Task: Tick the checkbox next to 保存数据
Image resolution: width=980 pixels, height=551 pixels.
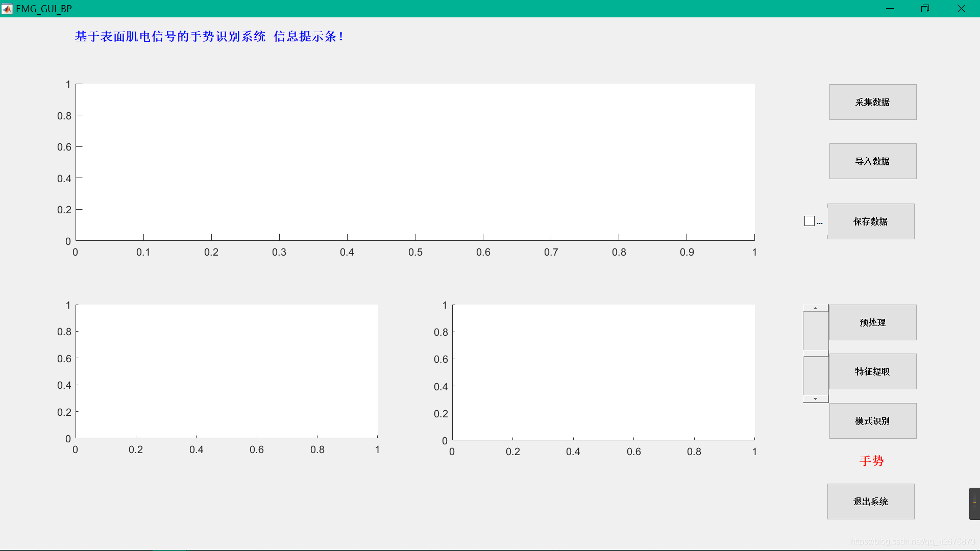Action: click(x=809, y=221)
